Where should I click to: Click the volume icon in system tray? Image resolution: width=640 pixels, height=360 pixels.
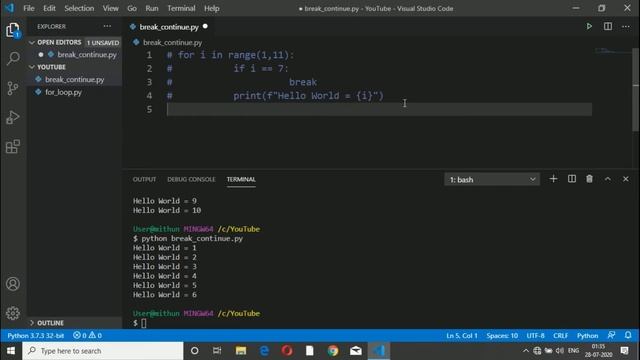(x=560, y=351)
